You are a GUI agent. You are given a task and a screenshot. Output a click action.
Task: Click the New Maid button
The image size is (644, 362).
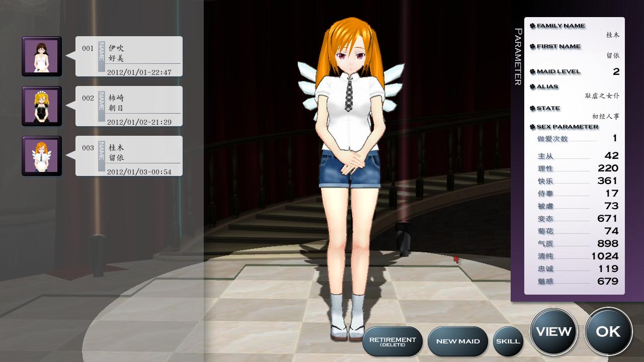[458, 341]
